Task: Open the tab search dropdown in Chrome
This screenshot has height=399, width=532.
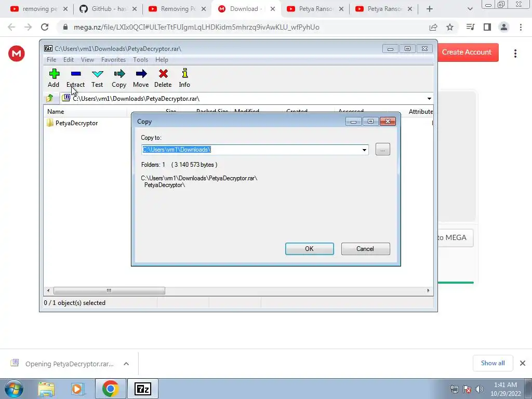Action: click(x=470, y=9)
